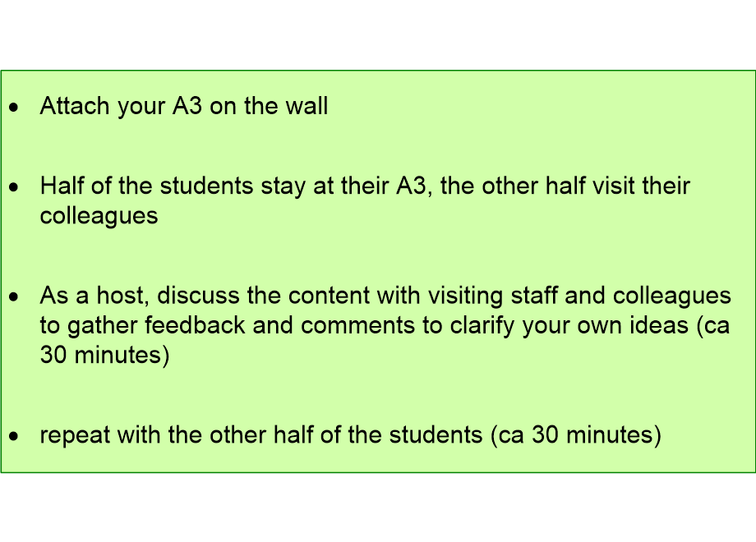The height and width of the screenshot is (542, 756).
Task: Click the word "Half" starting the second bullet
Action: tap(62, 186)
